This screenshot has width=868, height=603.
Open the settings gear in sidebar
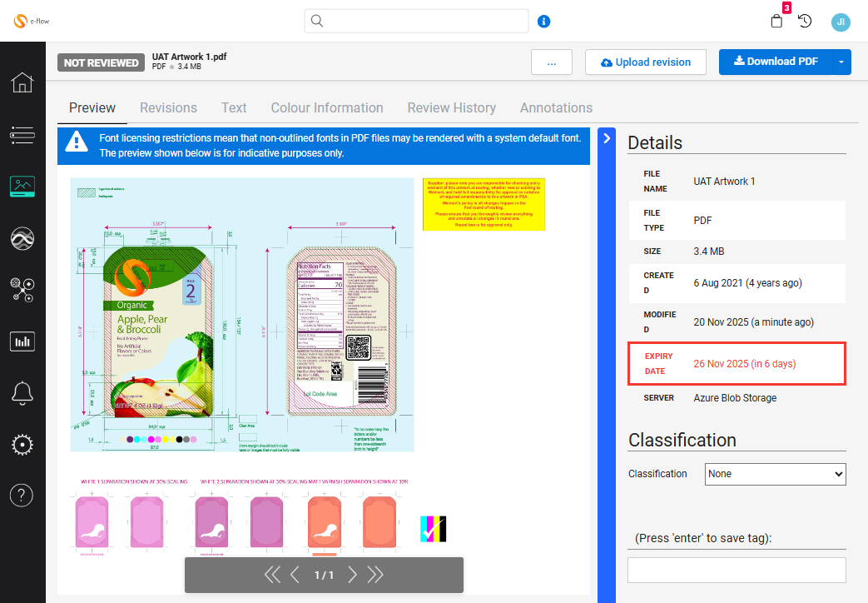pyautogui.click(x=22, y=444)
